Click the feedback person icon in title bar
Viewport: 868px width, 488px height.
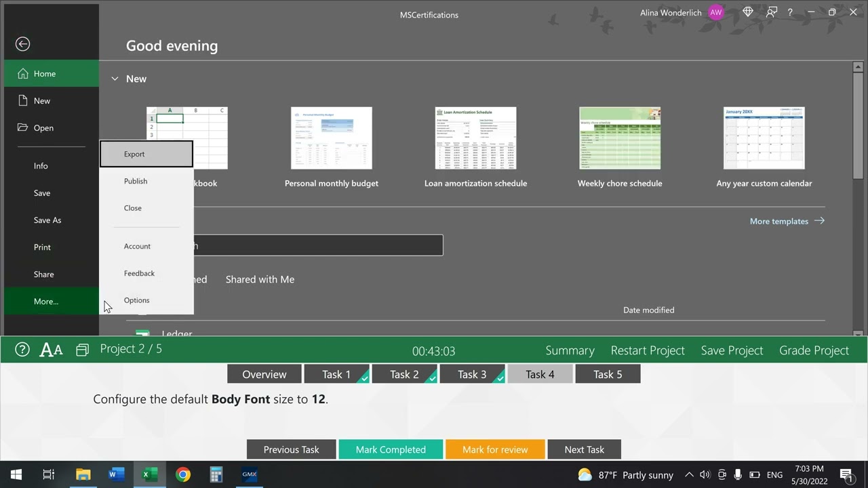(772, 12)
